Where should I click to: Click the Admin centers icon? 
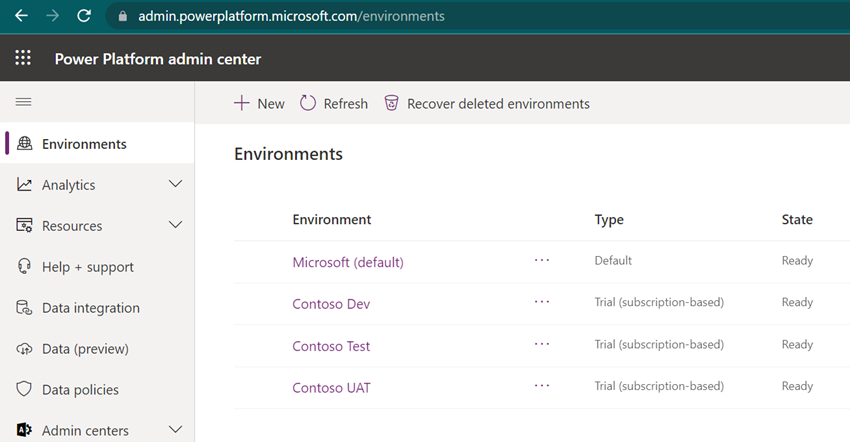(24, 430)
